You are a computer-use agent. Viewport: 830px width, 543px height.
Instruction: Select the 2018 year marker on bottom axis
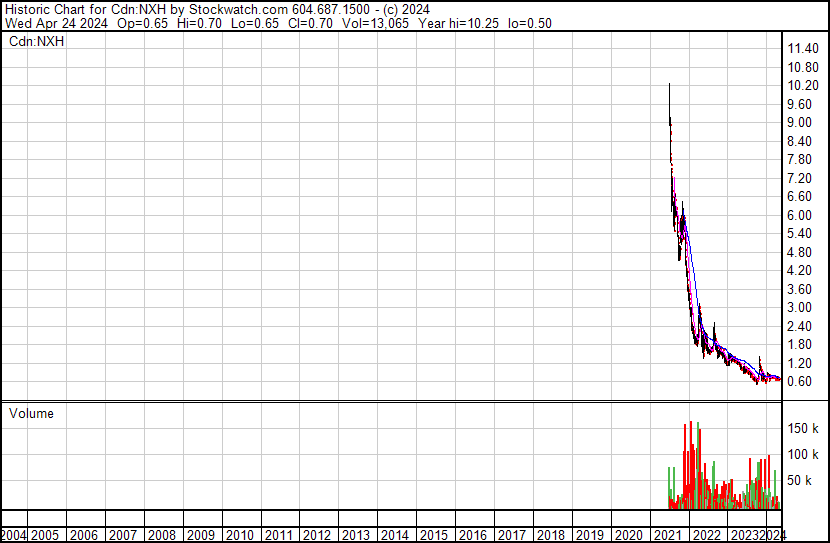tap(550, 535)
